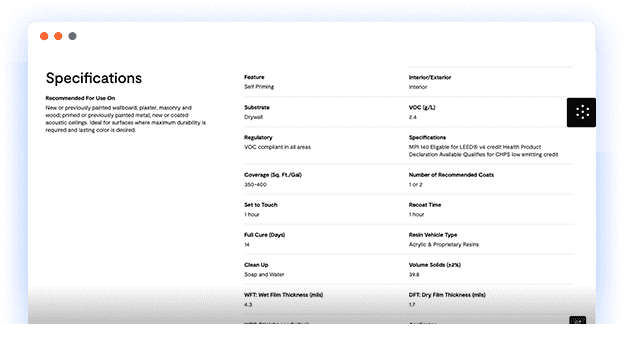Click 'Number of Recommended Coats' label
The height and width of the screenshot is (361, 624).
[x=451, y=175]
